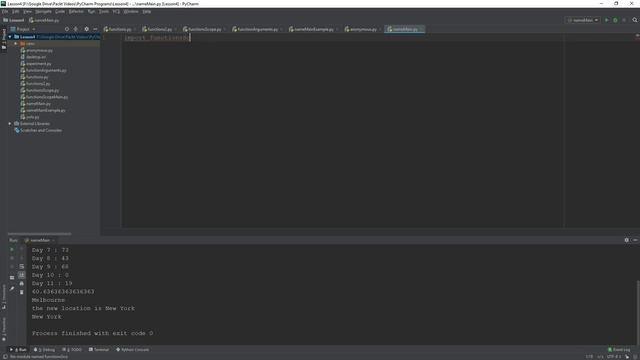The image size is (640, 360).
Task: Rerun nameMain from Run panel
Action: click(x=12, y=249)
